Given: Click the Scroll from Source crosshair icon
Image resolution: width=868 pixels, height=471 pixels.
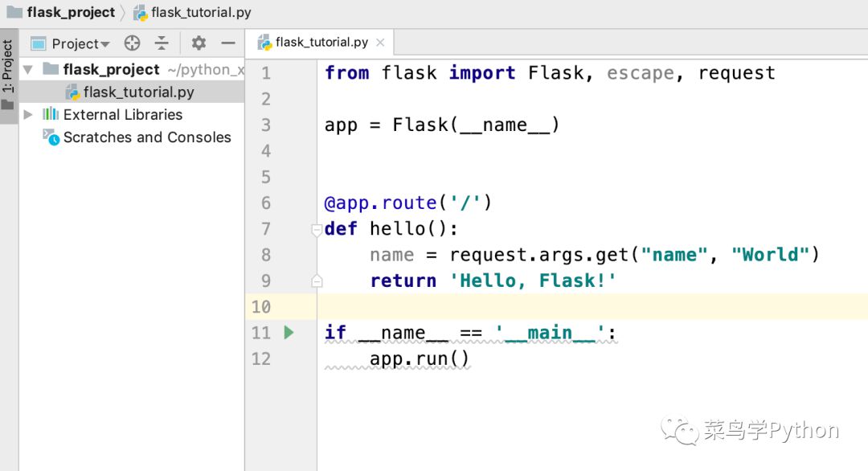Looking at the screenshot, I should tap(133, 43).
